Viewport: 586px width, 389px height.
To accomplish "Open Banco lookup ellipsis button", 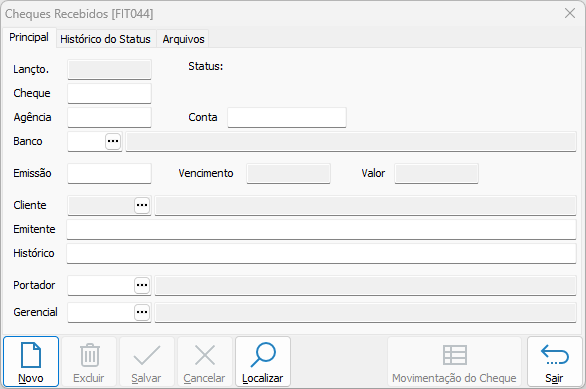I will click(x=113, y=141).
